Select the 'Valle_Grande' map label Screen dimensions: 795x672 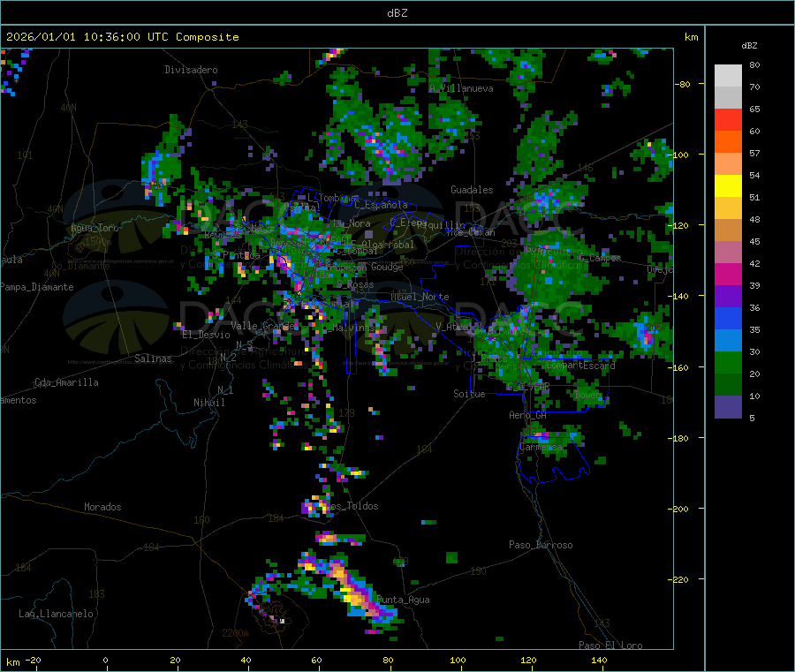point(263,325)
